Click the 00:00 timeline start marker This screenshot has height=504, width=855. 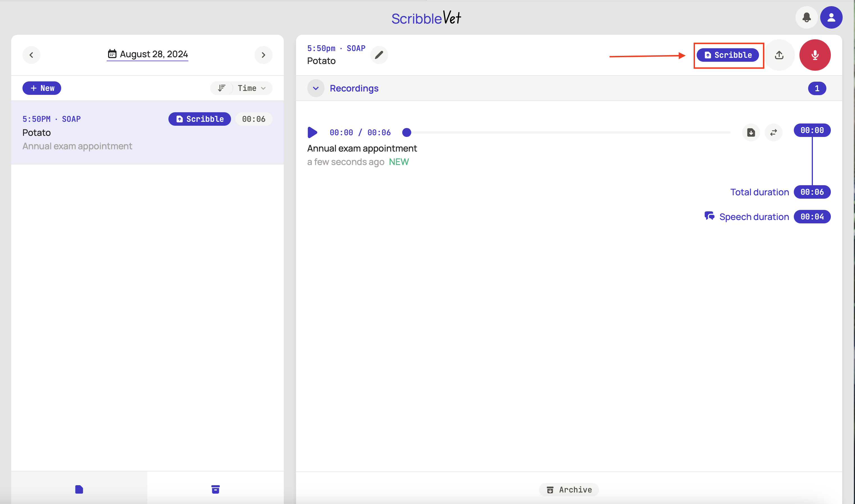click(812, 130)
